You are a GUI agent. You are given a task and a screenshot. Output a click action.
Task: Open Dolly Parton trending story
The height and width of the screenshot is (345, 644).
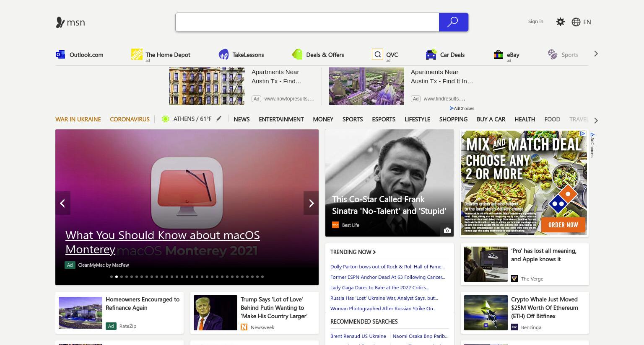click(x=387, y=267)
